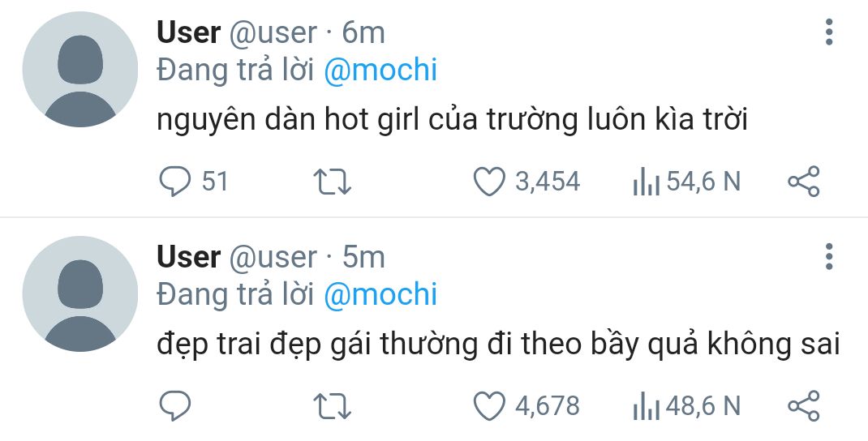Open profile picture of first tweet author

point(80,70)
